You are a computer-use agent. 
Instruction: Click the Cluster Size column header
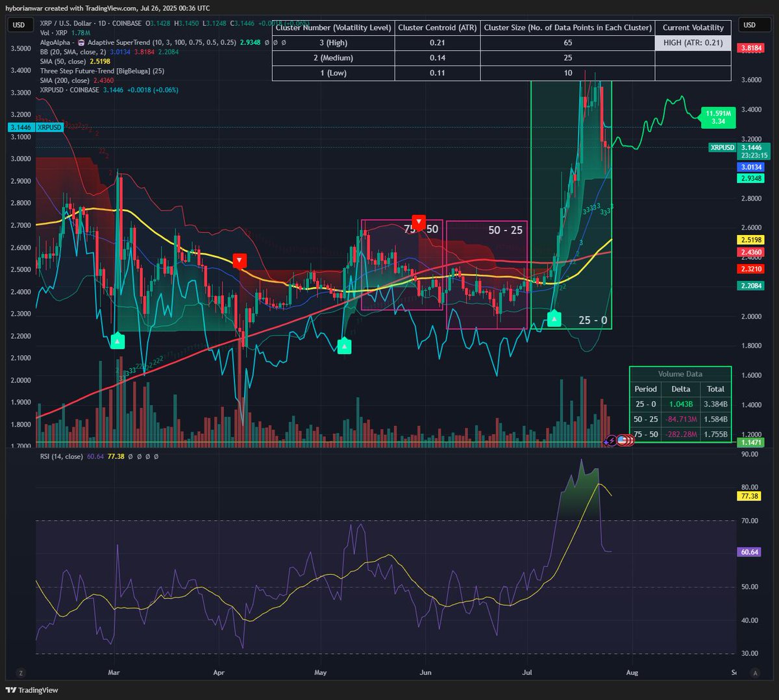[x=567, y=28]
